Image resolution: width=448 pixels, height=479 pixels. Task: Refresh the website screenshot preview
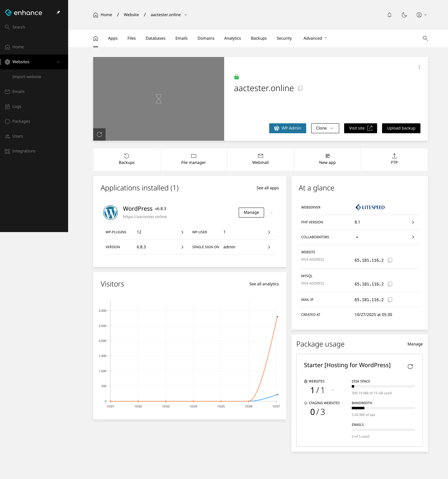[99, 134]
